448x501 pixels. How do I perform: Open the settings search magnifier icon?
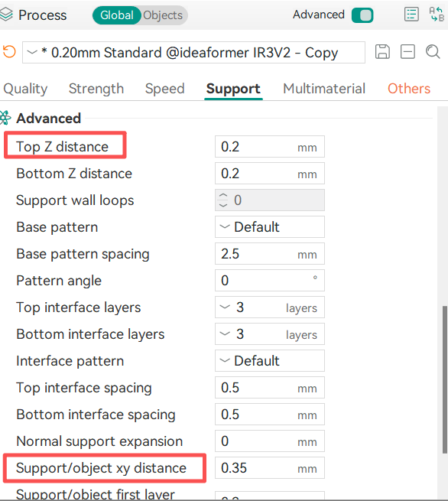(433, 52)
